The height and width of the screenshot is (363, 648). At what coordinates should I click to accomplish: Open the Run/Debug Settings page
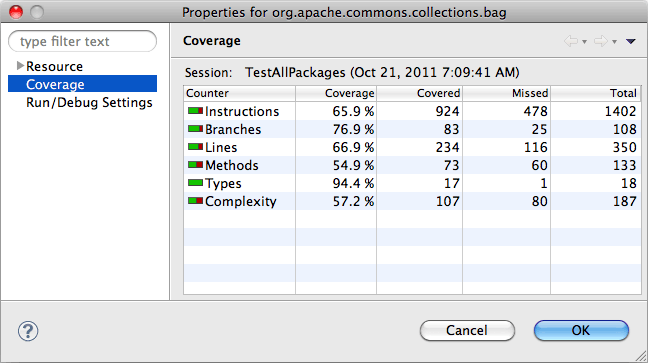[89, 103]
